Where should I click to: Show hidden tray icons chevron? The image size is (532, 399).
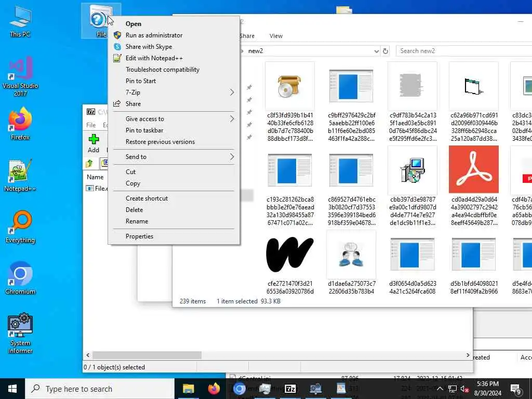[440, 389]
